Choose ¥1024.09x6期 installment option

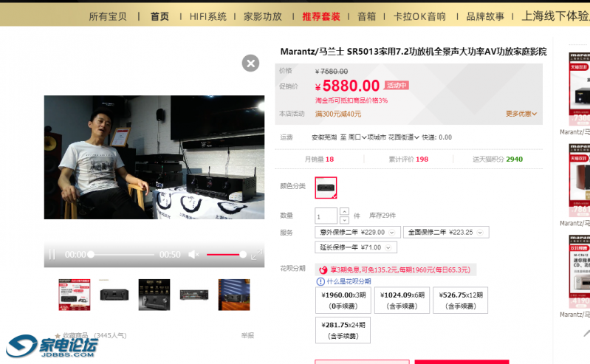pyautogui.click(x=402, y=300)
